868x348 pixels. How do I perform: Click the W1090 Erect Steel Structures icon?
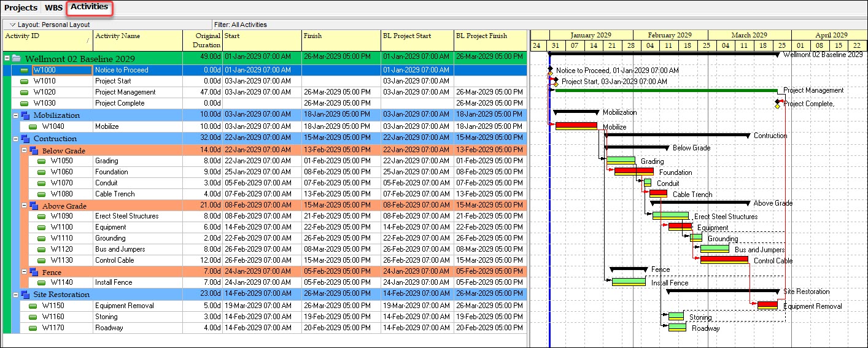tap(42, 217)
